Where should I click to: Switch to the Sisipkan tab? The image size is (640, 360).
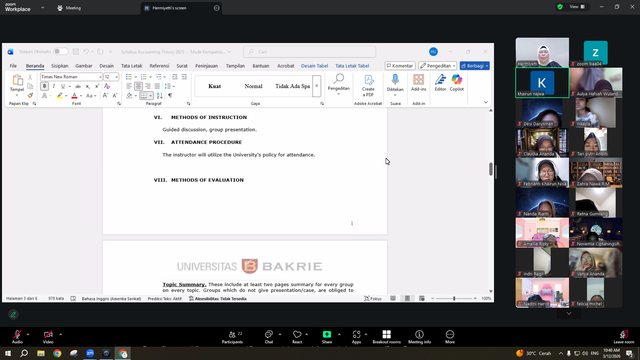(x=60, y=66)
